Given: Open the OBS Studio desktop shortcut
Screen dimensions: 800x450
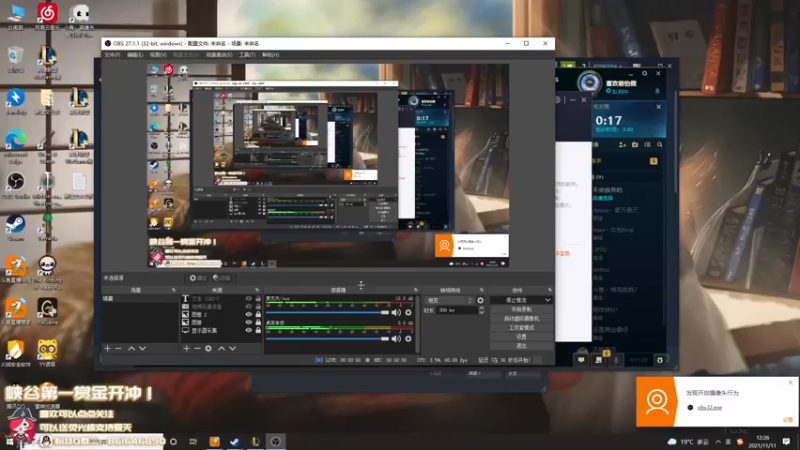Looking at the screenshot, I should (x=16, y=186).
